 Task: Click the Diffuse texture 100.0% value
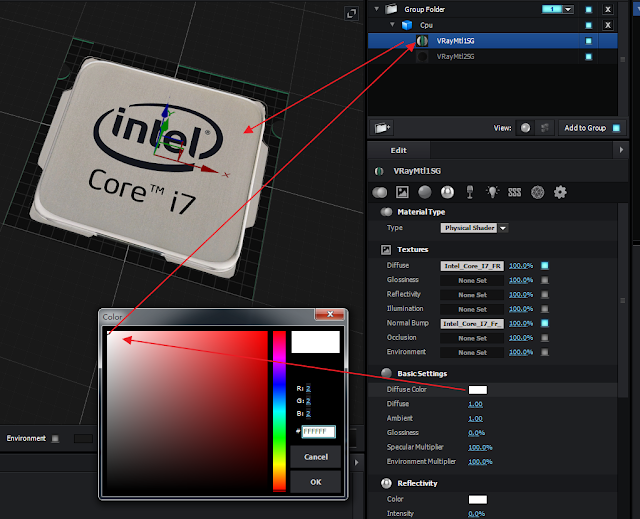521,266
